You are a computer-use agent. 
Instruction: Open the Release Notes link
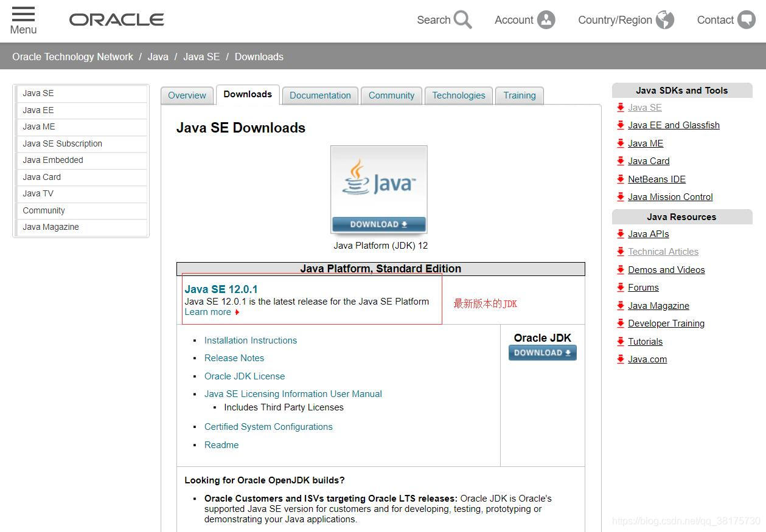coord(234,358)
